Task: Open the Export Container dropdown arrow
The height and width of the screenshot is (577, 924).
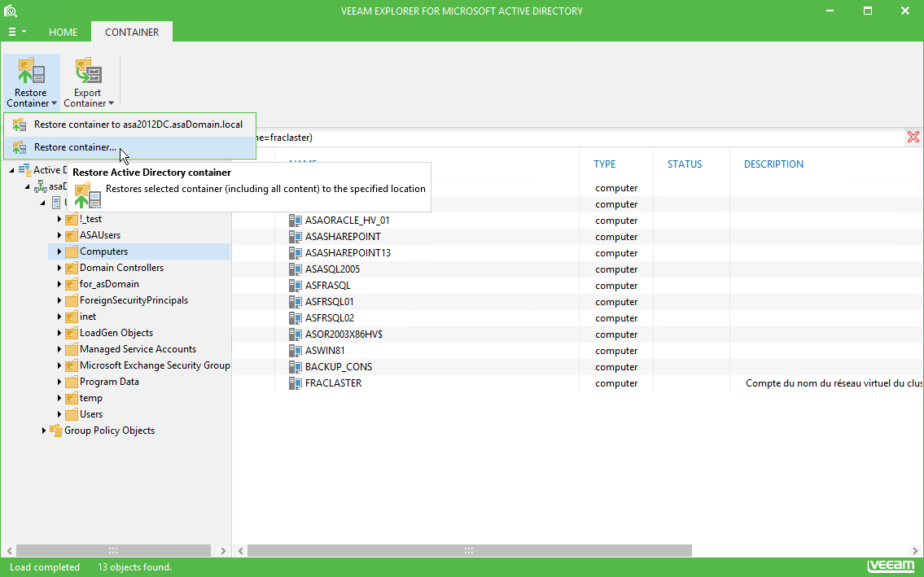Action: point(111,103)
